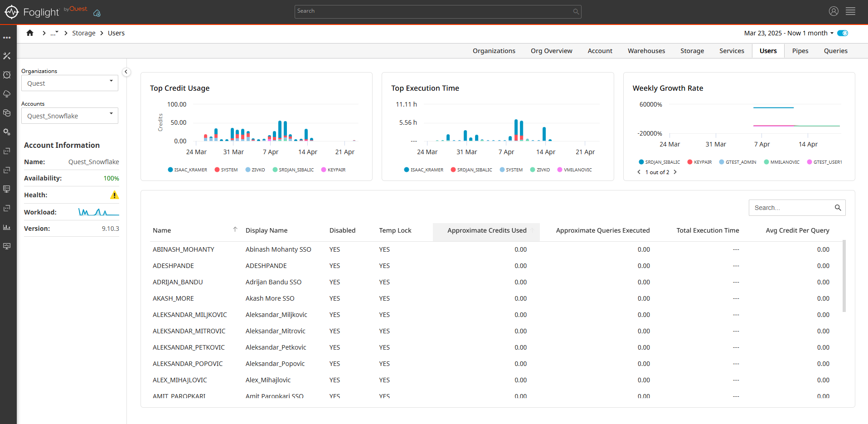Toggle KEYPAIR color swatch in Weekly Growth legend
Image resolution: width=868 pixels, height=424 pixels.
690,162
